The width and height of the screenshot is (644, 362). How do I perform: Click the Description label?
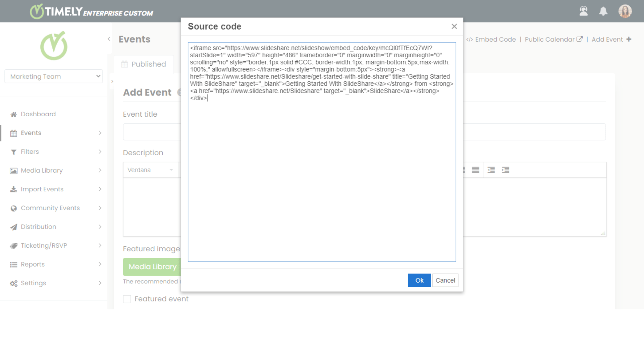[143, 153]
